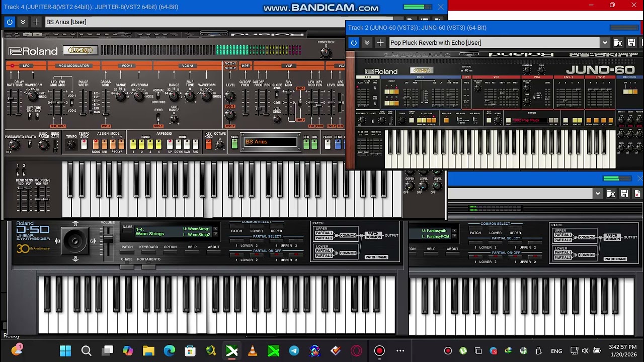
Task: Click VCO-1 Range knob
Action: click(121, 96)
